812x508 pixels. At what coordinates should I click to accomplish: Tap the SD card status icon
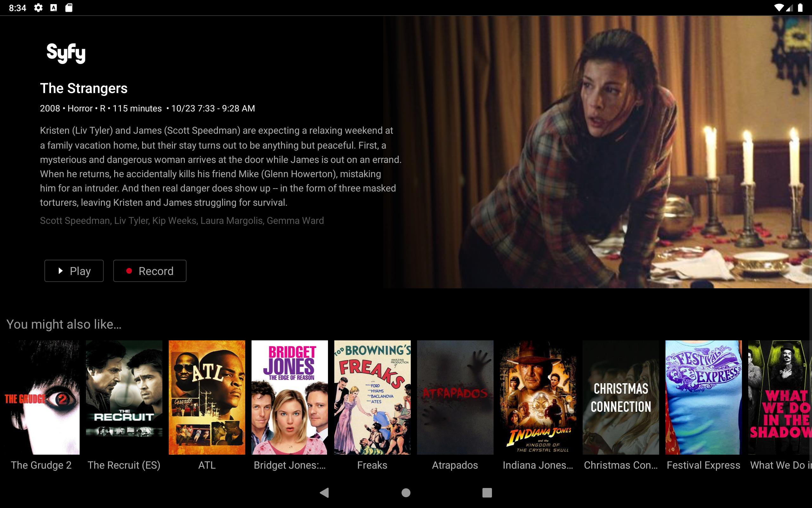click(x=69, y=8)
